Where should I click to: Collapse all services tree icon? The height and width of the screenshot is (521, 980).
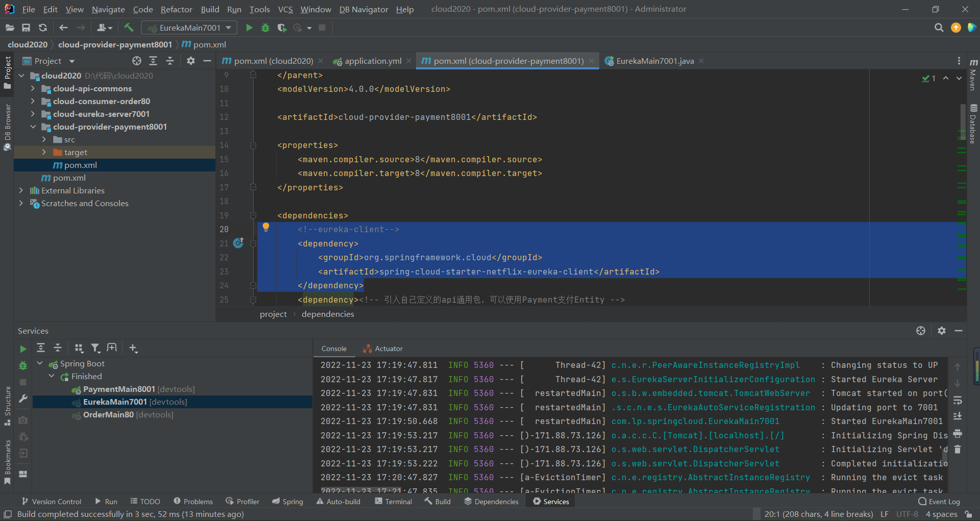point(58,348)
